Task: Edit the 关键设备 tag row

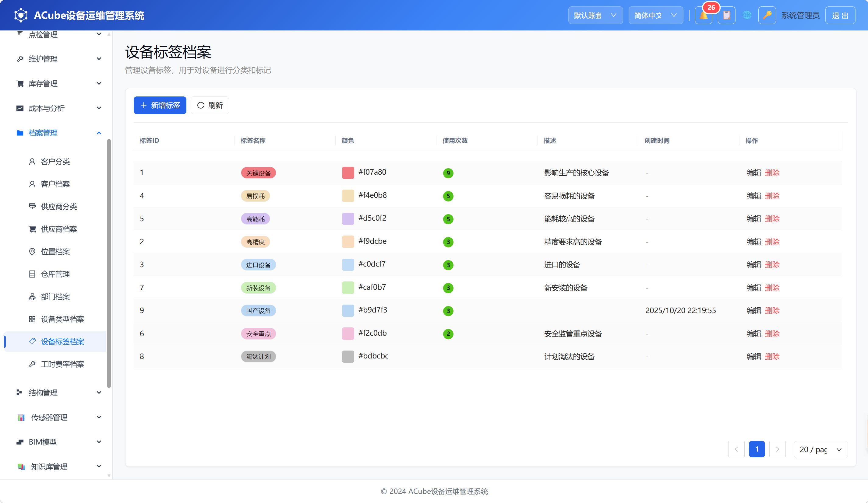Action: (x=754, y=173)
